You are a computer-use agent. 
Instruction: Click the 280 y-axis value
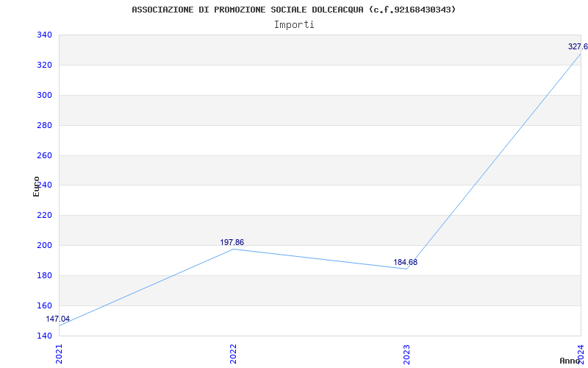(44, 125)
